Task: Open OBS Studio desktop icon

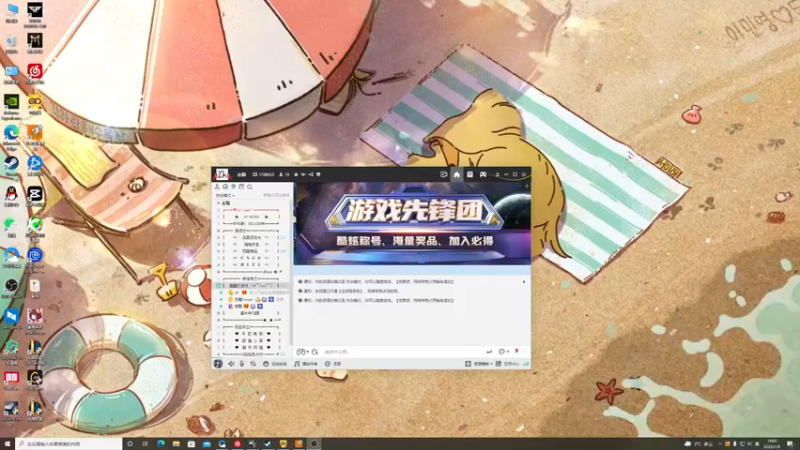Action: (11, 288)
